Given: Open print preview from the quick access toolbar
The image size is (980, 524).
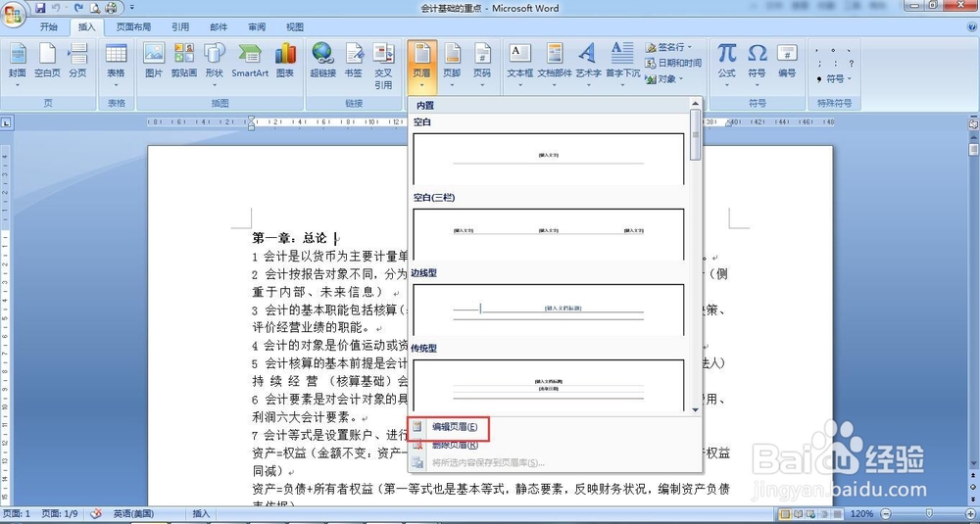Looking at the screenshot, I should click(x=94, y=8).
